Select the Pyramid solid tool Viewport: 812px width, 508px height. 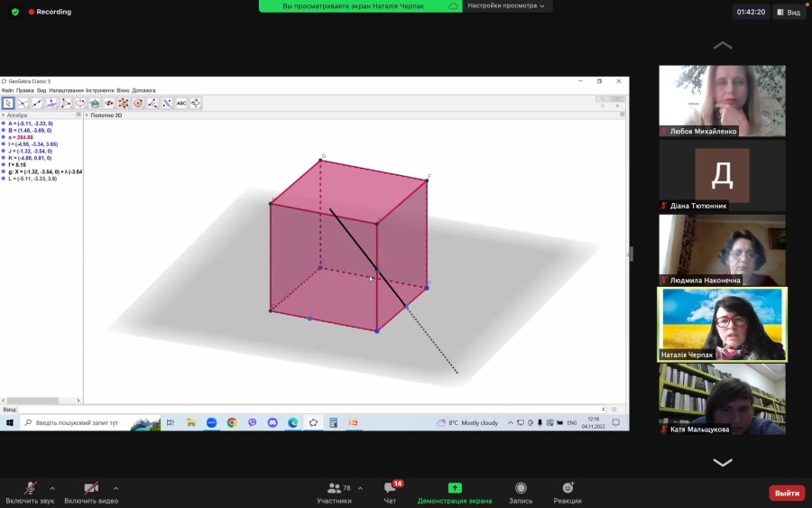pyautogui.click(x=124, y=103)
